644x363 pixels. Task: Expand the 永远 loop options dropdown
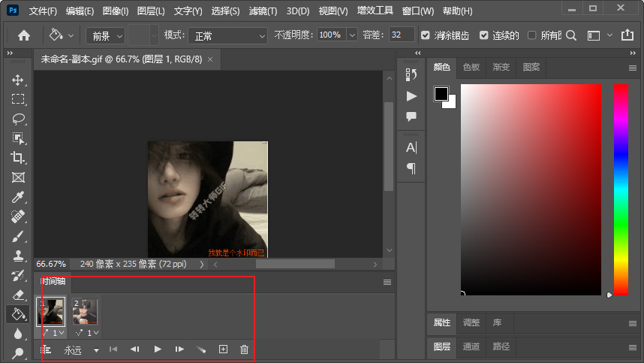click(96, 350)
